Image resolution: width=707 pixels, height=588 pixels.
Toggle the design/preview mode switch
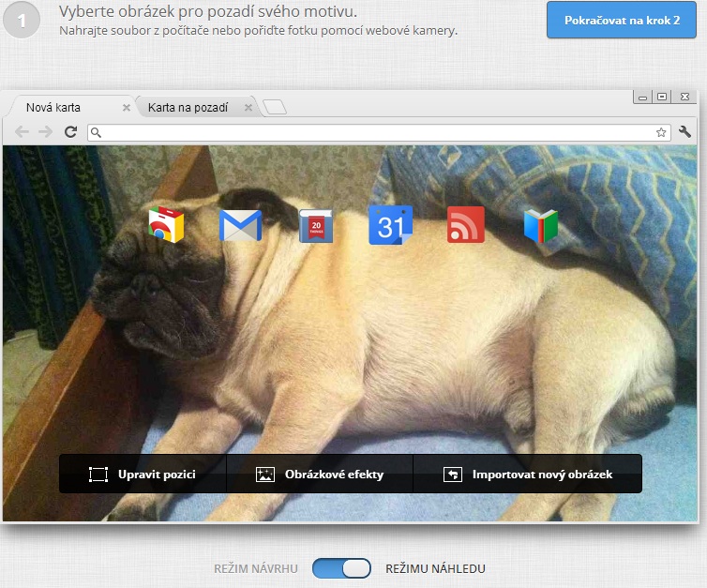(x=341, y=568)
